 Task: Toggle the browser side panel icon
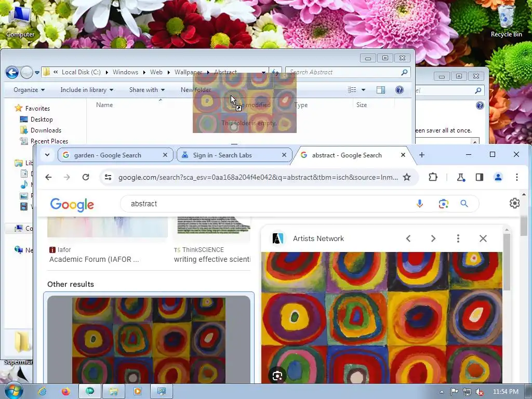coord(480,177)
